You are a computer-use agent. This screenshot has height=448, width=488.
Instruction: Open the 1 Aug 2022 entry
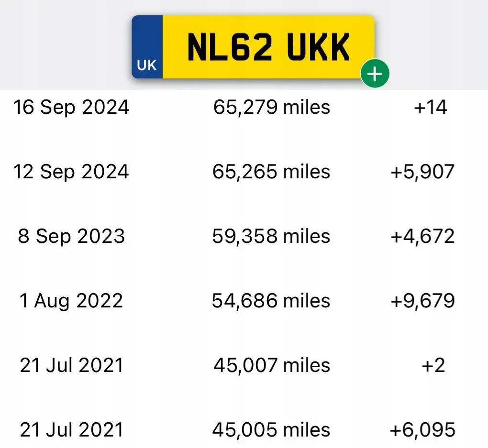[x=71, y=301]
